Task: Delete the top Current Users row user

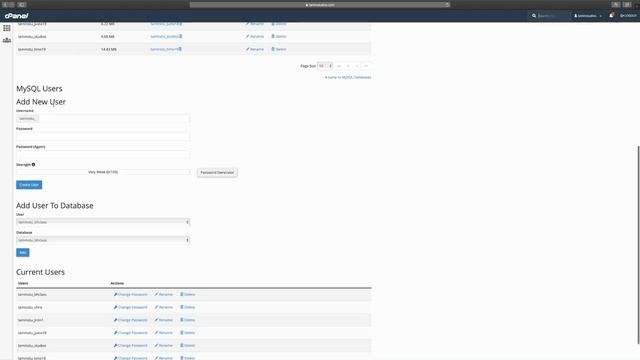Action: pos(188,294)
